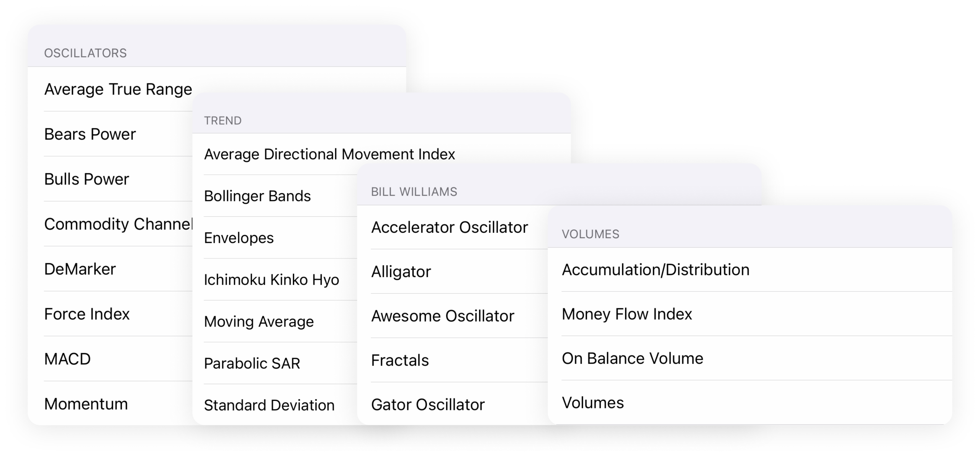Select Accelerator Oscillator under Bill Williams
The width and height of the screenshot is (980, 456).
pos(450,227)
